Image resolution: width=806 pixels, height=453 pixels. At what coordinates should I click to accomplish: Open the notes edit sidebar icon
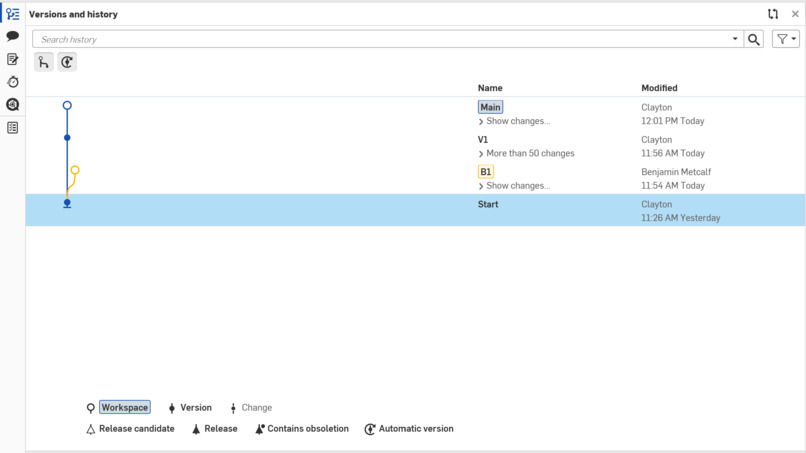(13, 59)
